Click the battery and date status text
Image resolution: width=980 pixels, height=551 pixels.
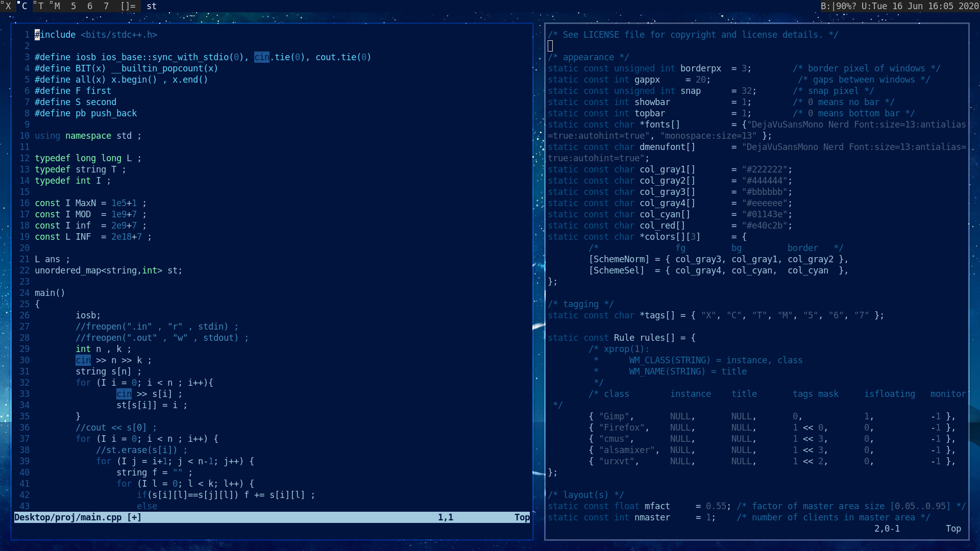pyautogui.click(x=899, y=6)
